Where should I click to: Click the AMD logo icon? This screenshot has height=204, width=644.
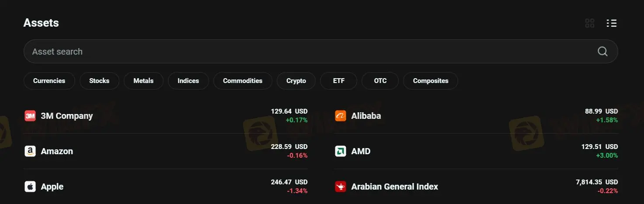pos(341,151)
